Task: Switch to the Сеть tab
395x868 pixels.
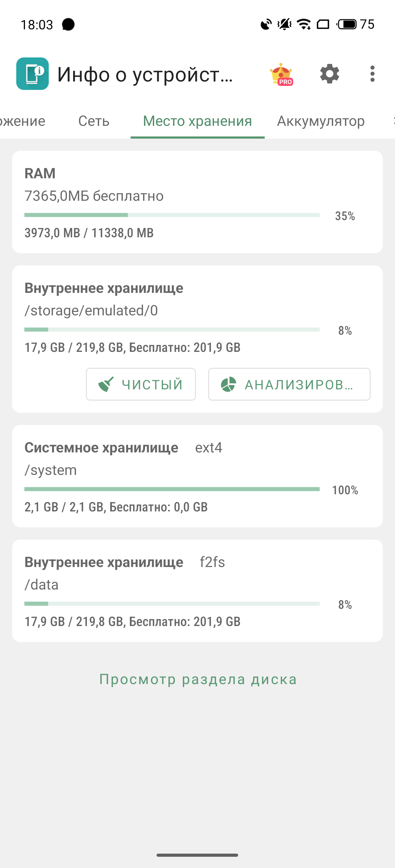Action: point(94,121)
